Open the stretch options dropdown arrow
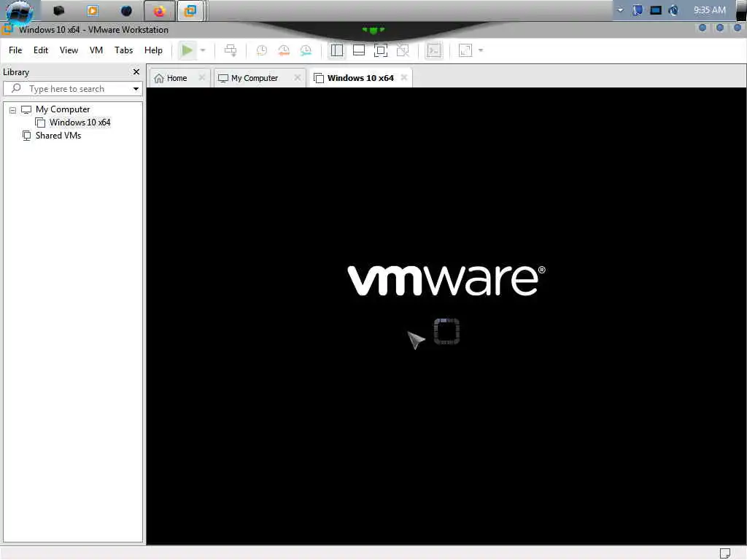The height and width of the screenshot is (560, 747). coord(481,50)
